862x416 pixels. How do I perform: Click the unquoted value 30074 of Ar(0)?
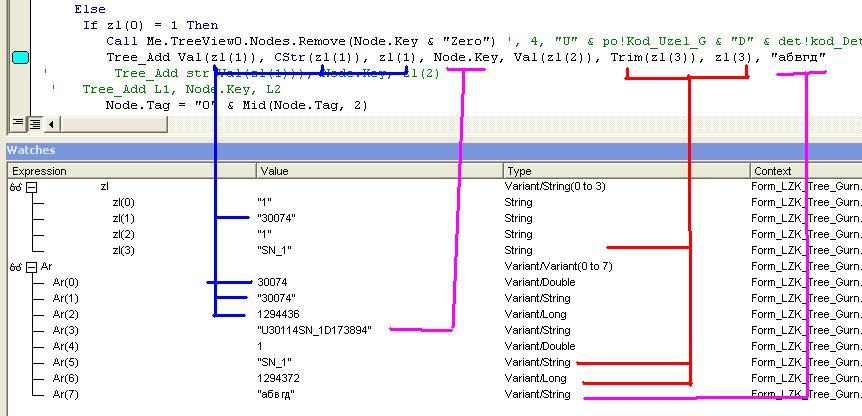(x=272, y=282)
